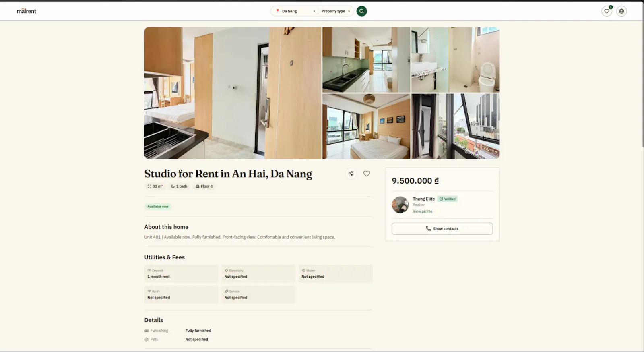This screenshot has height=352, width=644.
Task: Click the Wi-Fi Not specified card
Action: [181, 295]
